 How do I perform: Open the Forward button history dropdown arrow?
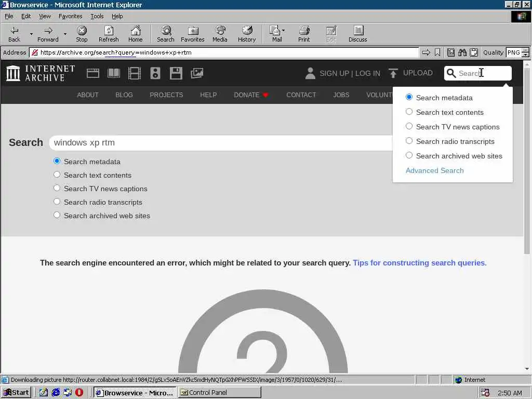coord(65,34)
